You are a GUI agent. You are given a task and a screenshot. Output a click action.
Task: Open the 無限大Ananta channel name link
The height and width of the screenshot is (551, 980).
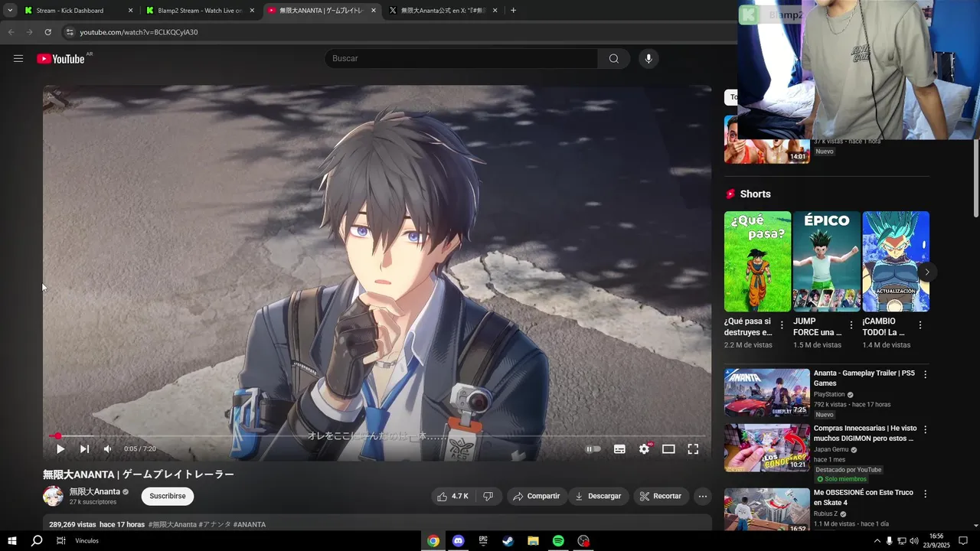(x=95, y=491)
